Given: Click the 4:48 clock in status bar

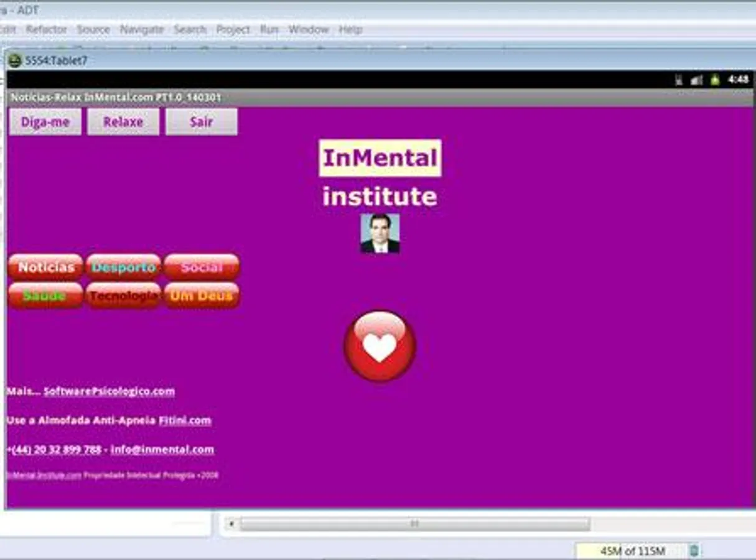Looking at the screenshot, I should point(738,79).
